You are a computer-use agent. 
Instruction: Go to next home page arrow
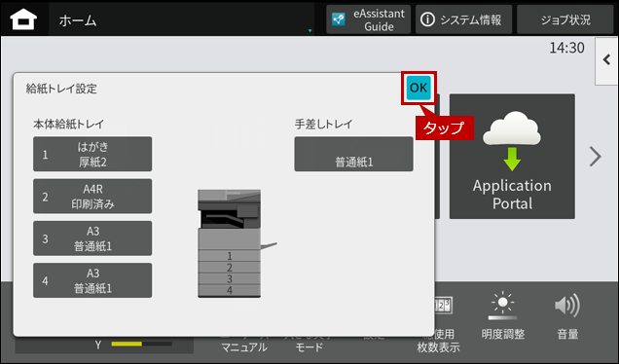click(595, 157)
